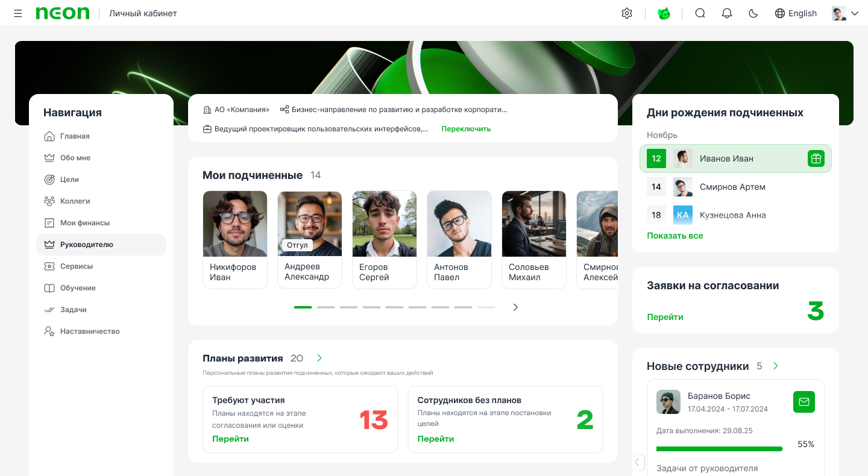868x476 pixels.
Task: Toggle dark mode with moon icon
Action: pos(753,13)
